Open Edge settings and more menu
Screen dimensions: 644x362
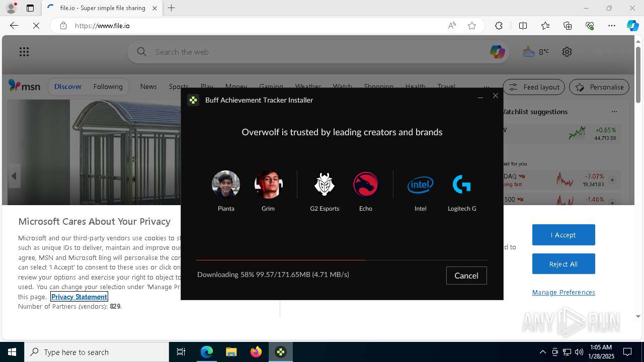coord(612,26)
